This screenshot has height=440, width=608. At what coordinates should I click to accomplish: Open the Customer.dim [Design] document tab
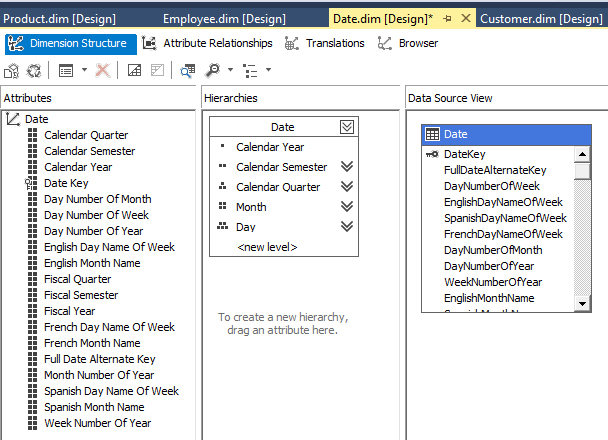point(541,18)
